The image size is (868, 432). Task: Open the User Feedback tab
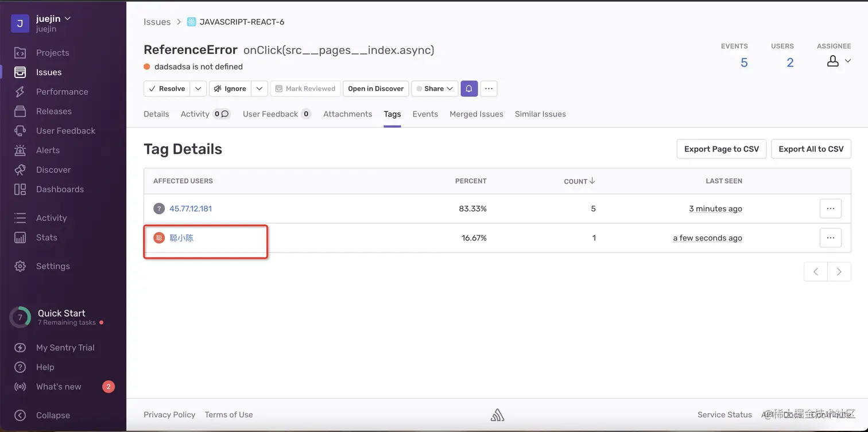(277, 114)
